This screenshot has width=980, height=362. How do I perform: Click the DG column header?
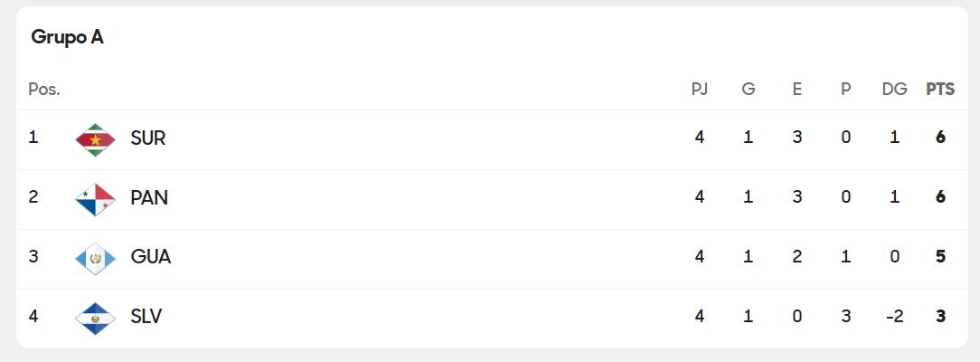click(894, 89)
